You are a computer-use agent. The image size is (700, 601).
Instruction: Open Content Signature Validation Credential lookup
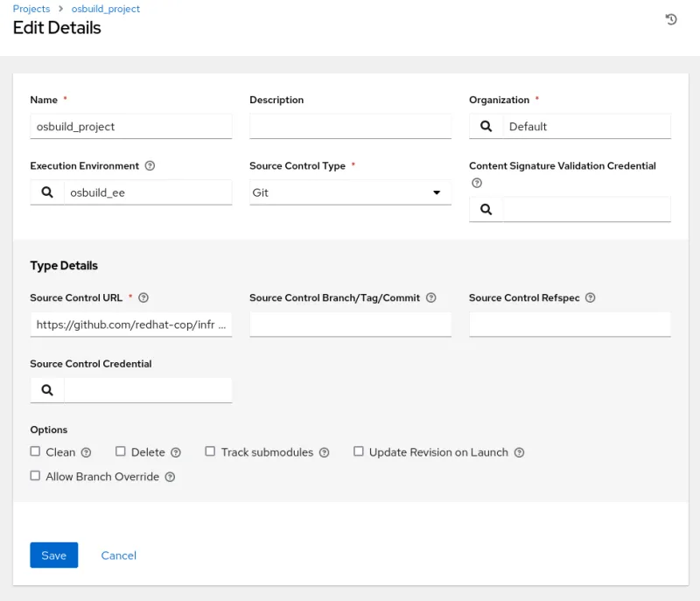click(x=486, y=209)
